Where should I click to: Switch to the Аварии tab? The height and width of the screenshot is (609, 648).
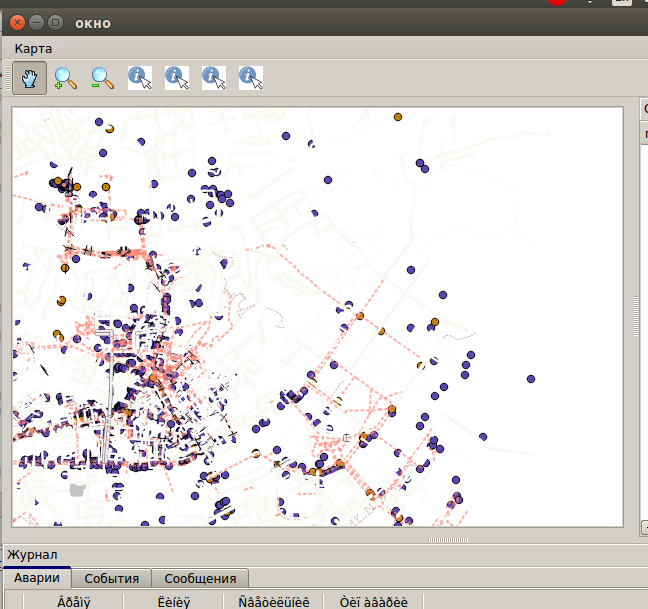tap(36, 578)
